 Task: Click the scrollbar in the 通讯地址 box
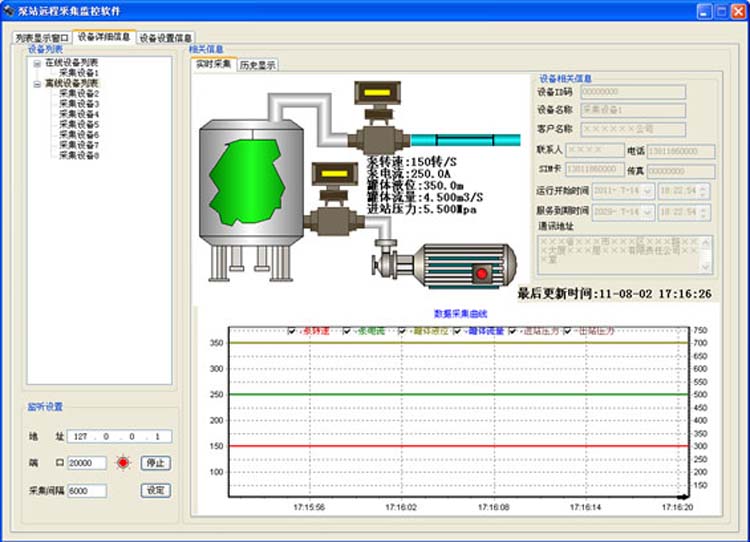pos(706,255)
